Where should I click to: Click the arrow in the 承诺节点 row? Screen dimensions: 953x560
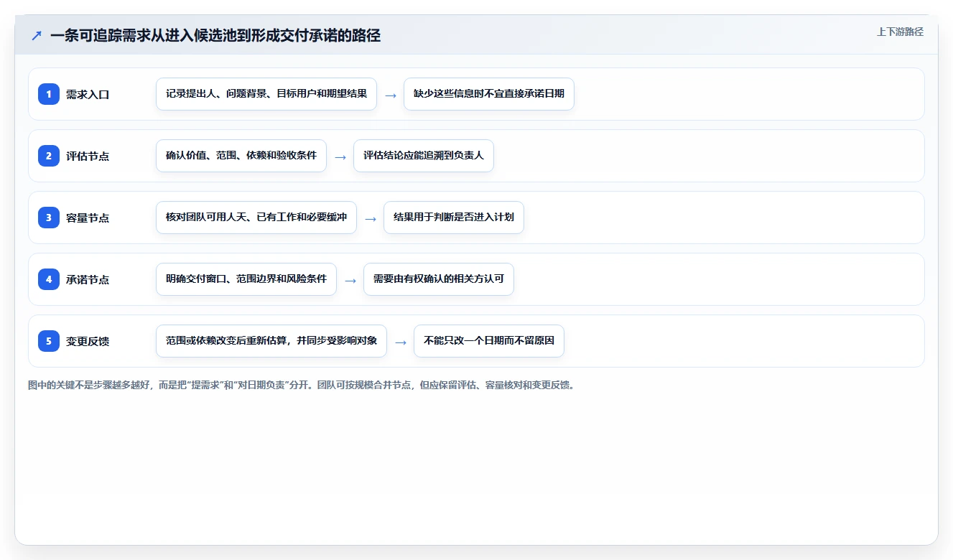[350, 280]
